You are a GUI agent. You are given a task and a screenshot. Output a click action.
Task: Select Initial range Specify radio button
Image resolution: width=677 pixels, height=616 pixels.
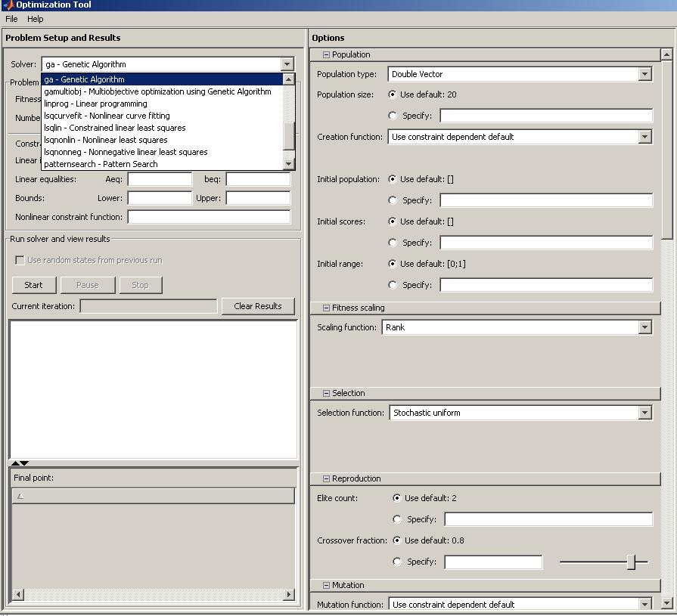pyautogui.click(x=393, y=285)
